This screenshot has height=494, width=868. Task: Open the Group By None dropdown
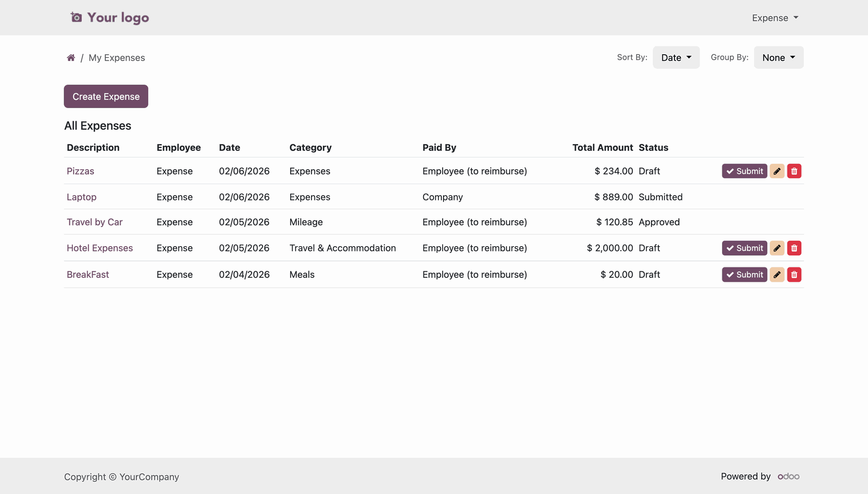(779, 57)
